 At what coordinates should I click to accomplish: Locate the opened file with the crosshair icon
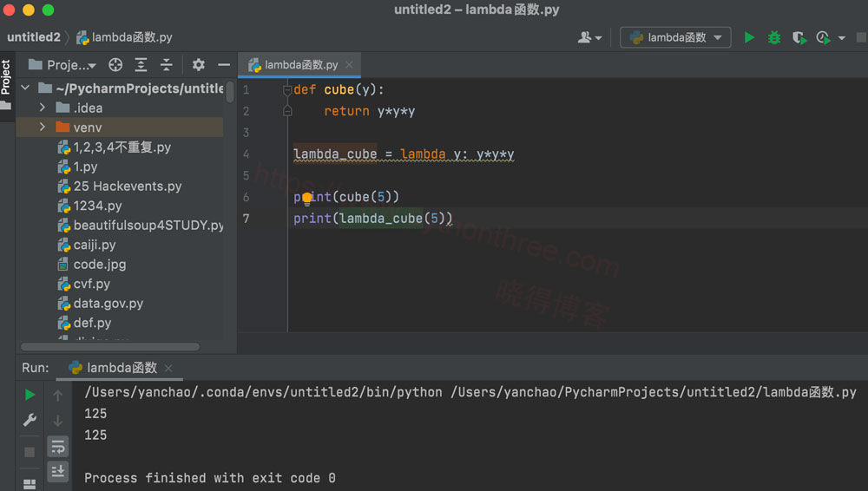pyautogui.click(x=115, y=65)
